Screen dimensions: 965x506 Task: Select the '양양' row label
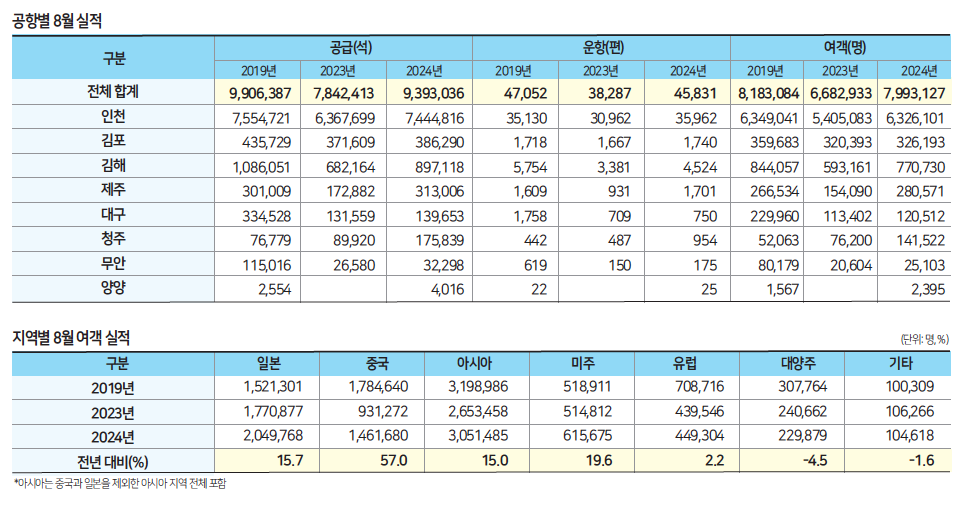[113, 287]
